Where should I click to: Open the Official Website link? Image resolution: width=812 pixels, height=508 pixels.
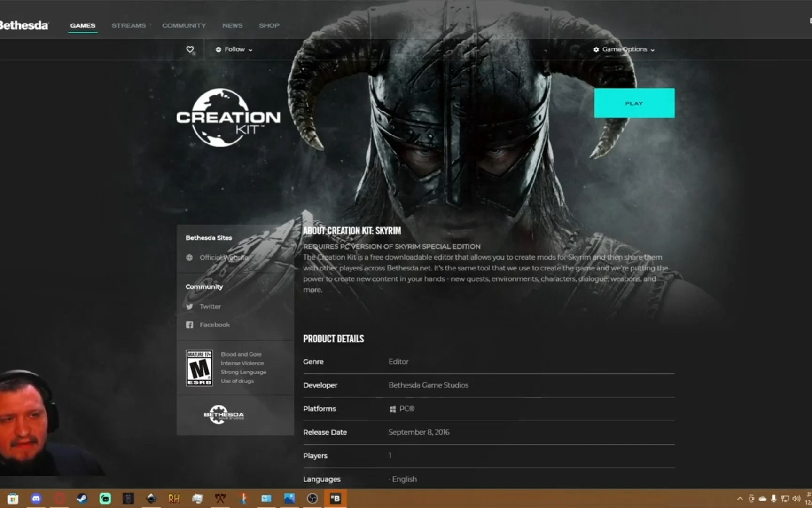[x=224, y=257]
